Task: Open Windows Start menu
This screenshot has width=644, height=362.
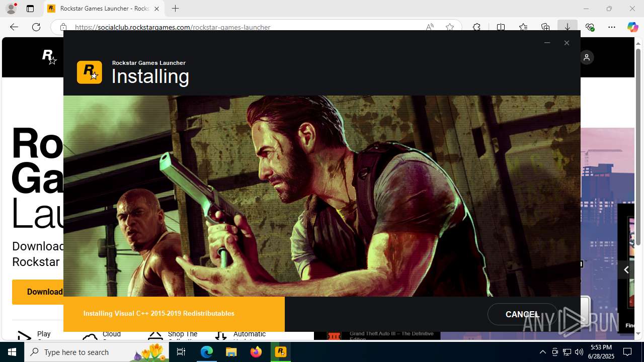Action: click(12, 352)
